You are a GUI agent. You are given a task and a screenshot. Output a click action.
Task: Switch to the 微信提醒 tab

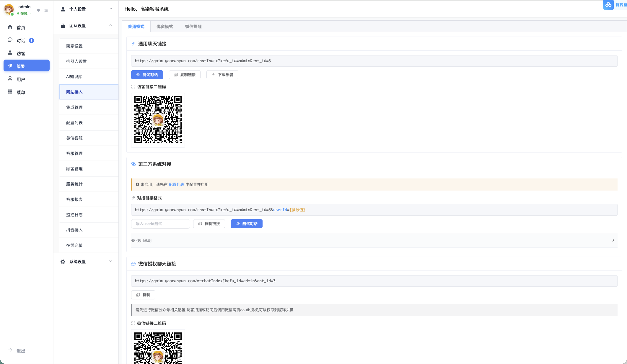tap(193, 27)
